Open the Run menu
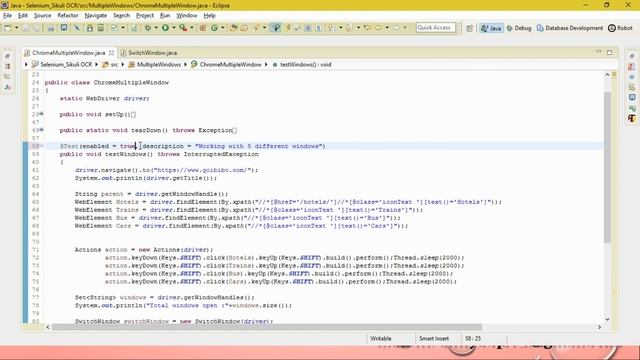This screenshot has width=640, height=360. tap(165, 16)
